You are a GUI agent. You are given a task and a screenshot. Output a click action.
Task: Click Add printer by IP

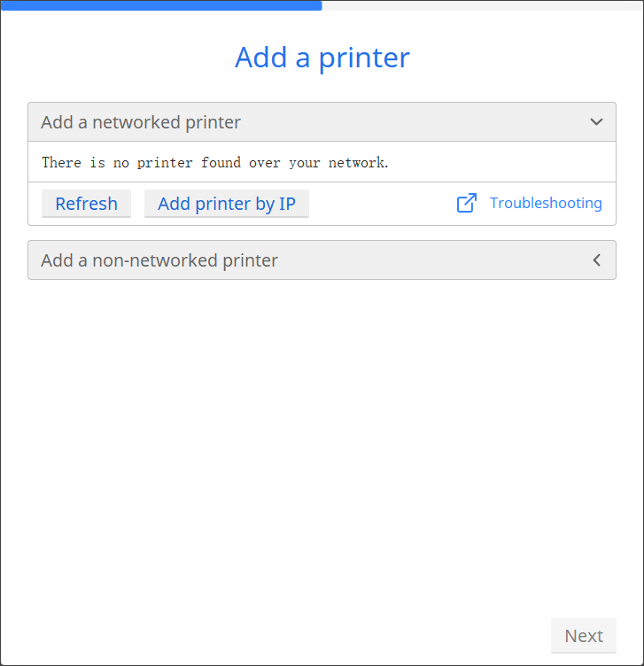pyautogui.click(x=227, y=204)
